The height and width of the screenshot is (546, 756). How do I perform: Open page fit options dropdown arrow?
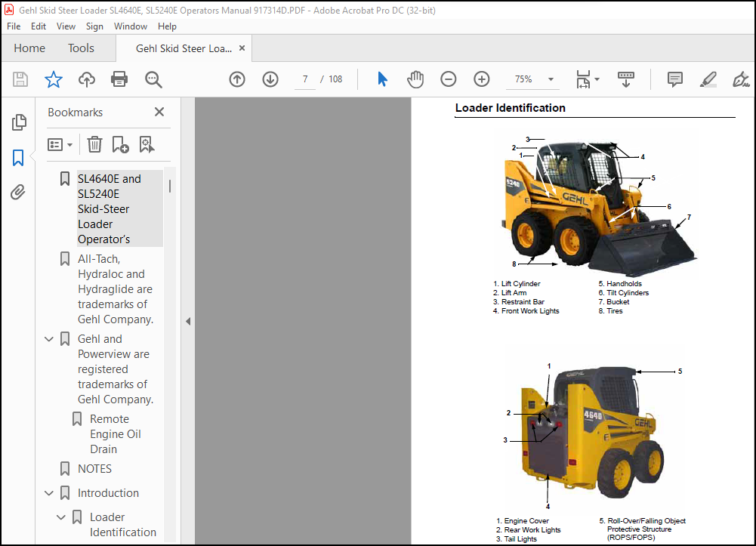597,79
